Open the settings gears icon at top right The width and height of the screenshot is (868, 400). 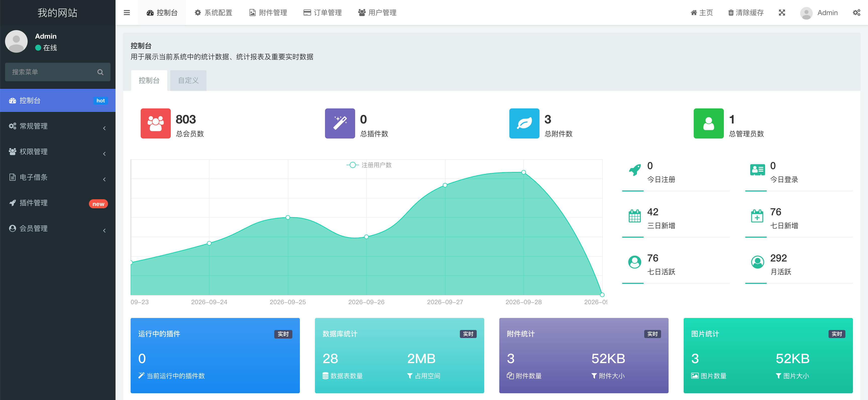coord(856,13)
